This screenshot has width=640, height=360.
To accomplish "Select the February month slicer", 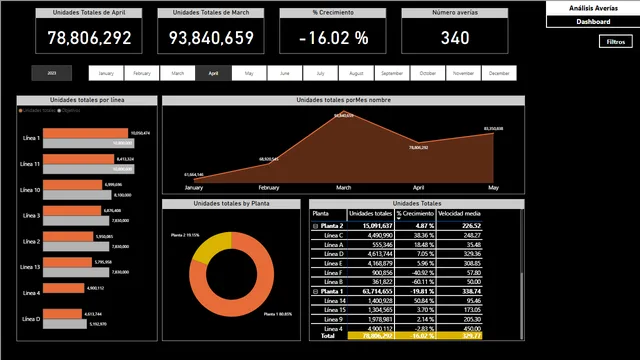I will pyautogui.click(x=142, y=73).
